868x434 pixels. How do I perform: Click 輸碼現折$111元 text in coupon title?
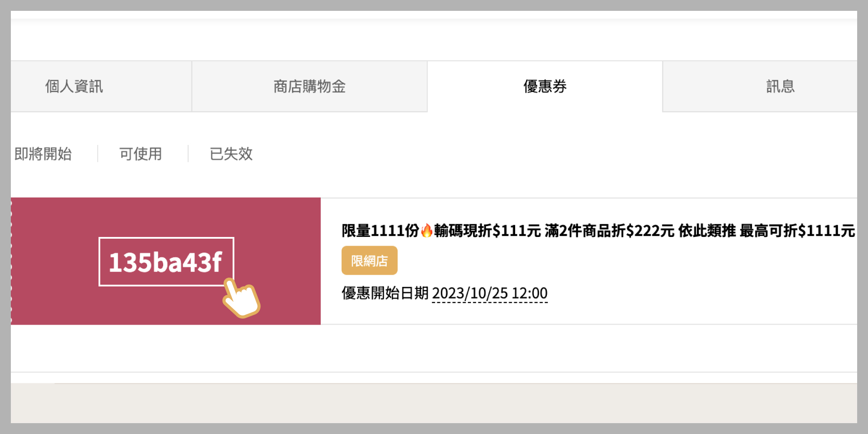pyautogui.click(x=487, y=230)
